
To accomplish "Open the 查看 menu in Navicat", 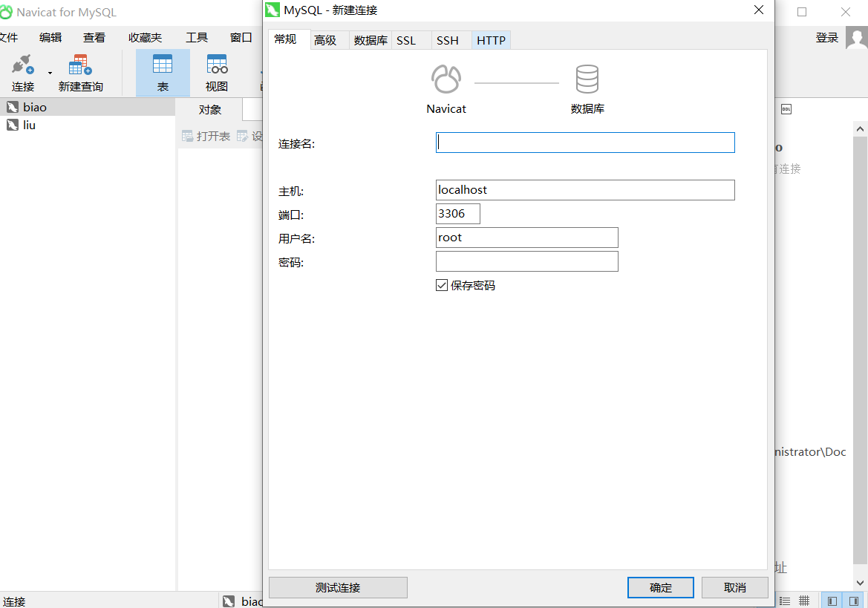I will coord(94,38).
